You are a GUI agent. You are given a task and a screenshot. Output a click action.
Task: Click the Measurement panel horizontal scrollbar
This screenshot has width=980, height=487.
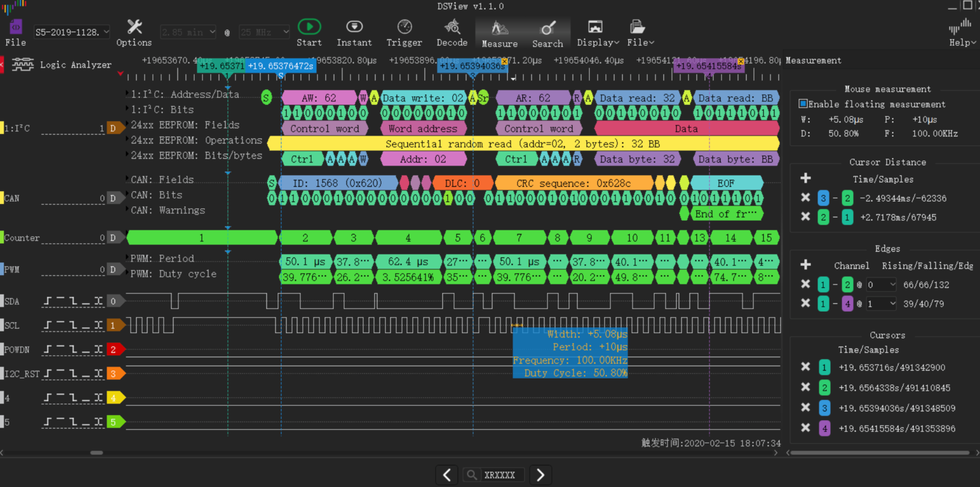tap(880, 453)
